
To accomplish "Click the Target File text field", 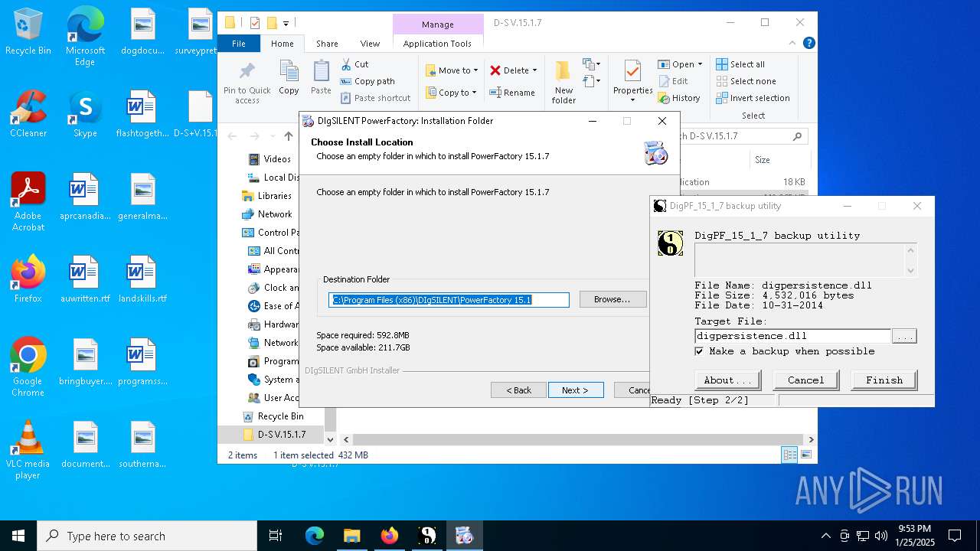I will coord(793,336).
